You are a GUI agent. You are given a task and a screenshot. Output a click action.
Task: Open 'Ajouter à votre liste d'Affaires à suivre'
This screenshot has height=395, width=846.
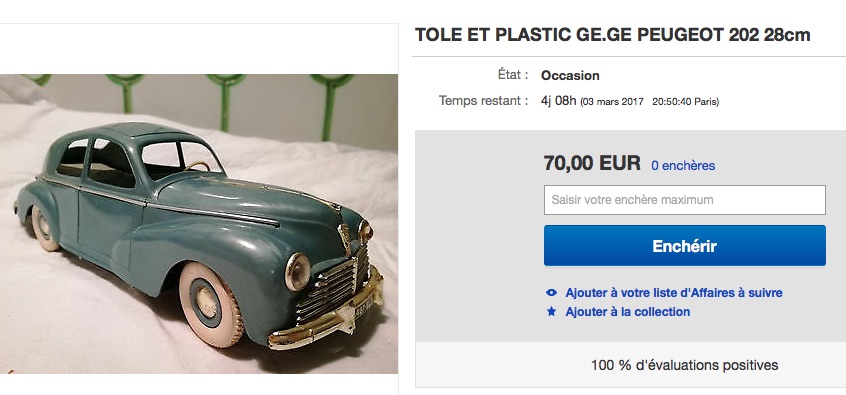(x=674, y=293)
